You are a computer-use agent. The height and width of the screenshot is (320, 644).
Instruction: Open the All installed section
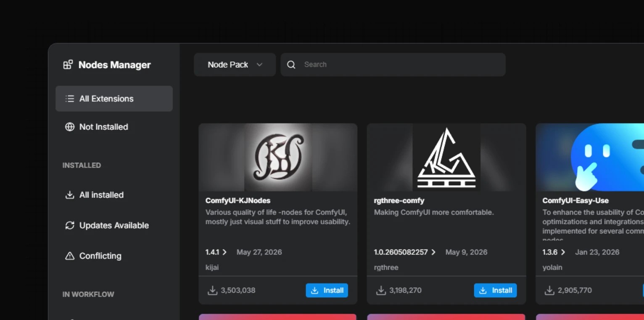click(114, 195)
